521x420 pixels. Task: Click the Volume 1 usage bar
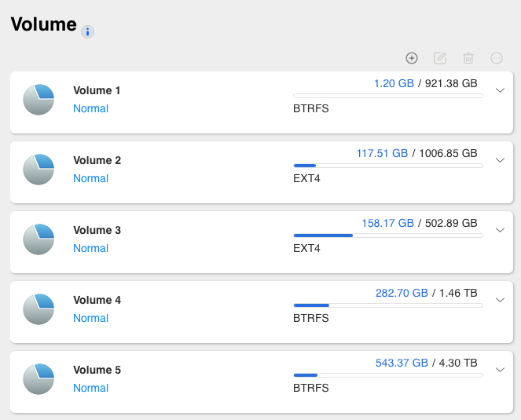point(388,96)
